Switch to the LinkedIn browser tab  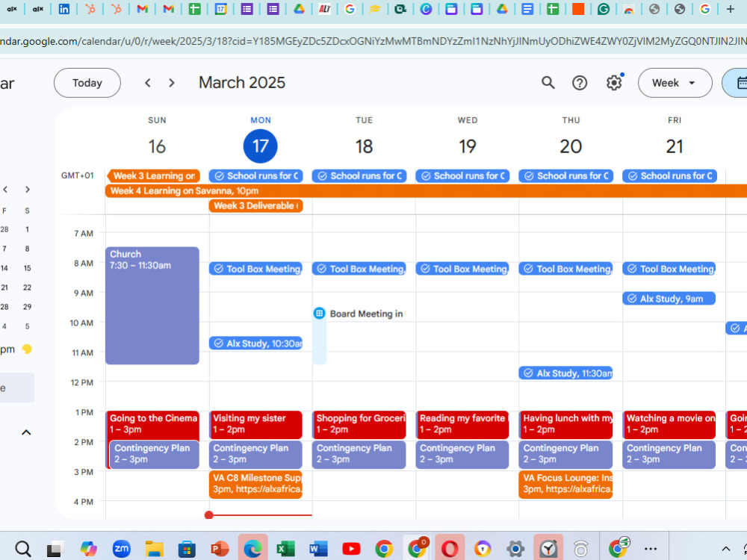[x=63, y=8]
